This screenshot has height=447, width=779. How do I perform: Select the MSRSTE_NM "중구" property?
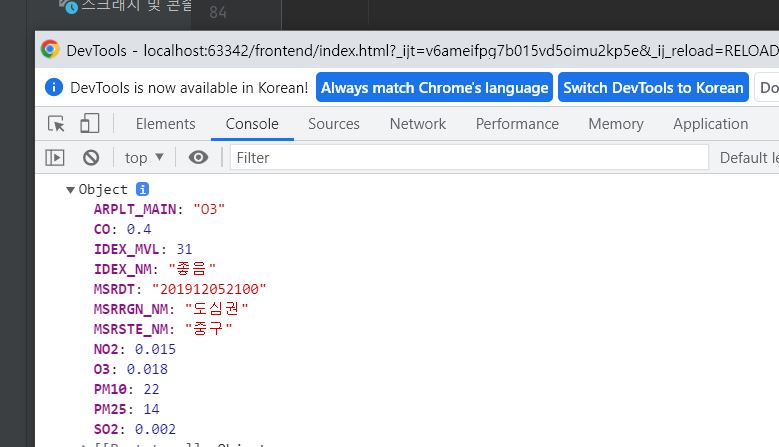(x=163, y=329)
